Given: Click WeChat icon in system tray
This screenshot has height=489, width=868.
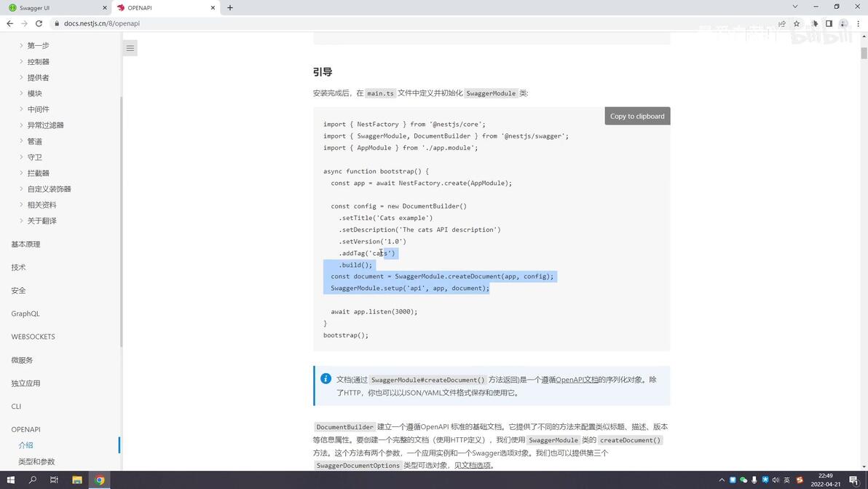Looking at the screenshot, I should [743, 480].
